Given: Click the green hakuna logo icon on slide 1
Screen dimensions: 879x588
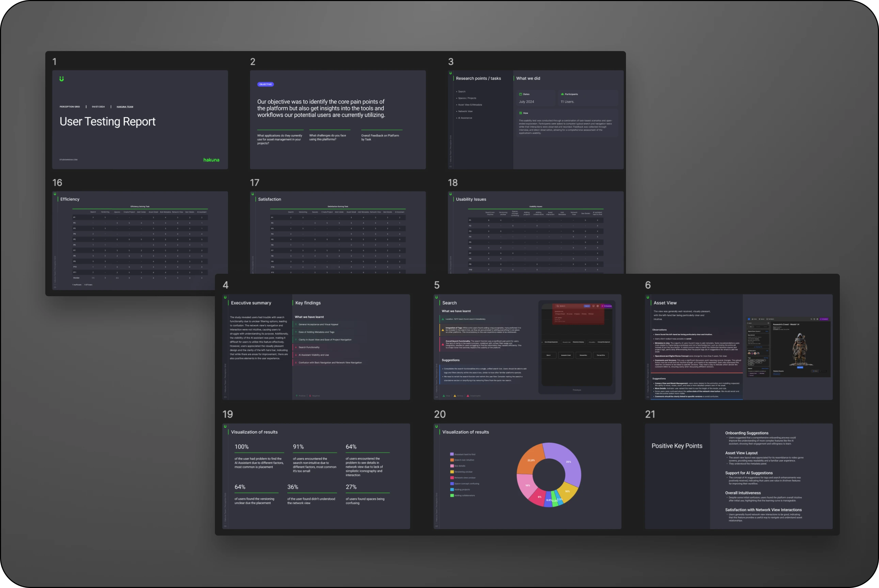Looking at the screenshot, I should (62, 79).
